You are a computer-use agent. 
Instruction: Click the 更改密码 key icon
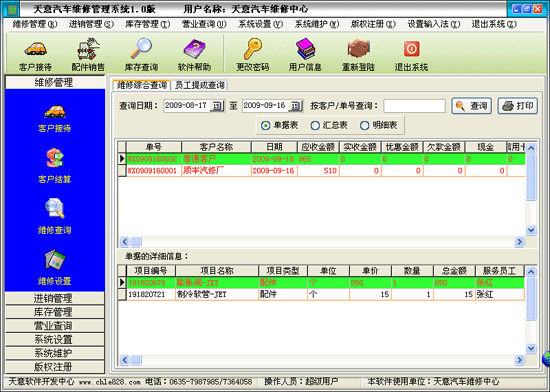tap(253, 48)
